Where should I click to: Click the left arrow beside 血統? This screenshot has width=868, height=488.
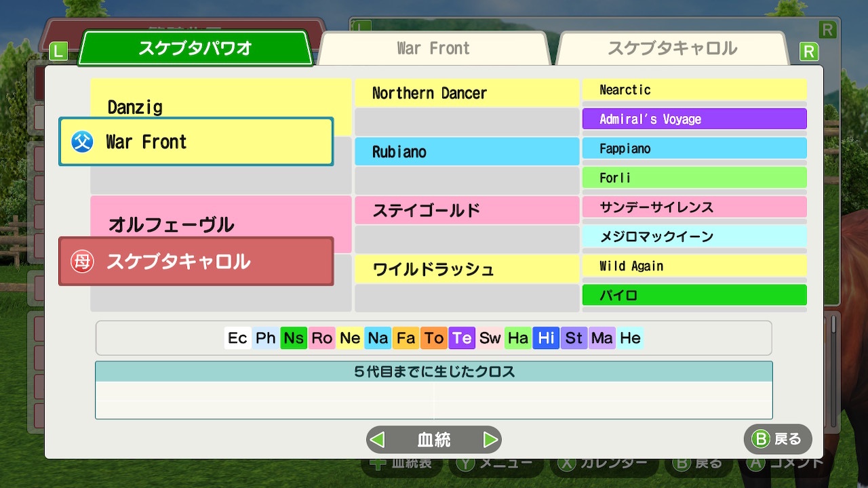[x=378, y=440]
